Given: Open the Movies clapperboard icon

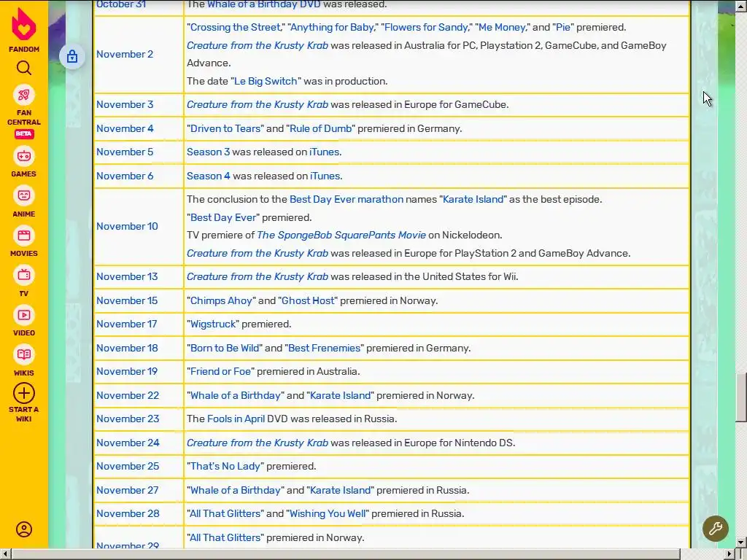Looking at the screenshot, I should pyautogui.click(x=24, y=236).
